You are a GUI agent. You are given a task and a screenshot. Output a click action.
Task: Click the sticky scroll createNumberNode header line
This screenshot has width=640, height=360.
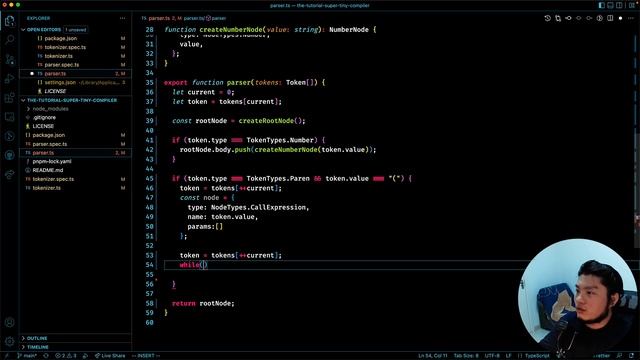[x=270, y=29]
